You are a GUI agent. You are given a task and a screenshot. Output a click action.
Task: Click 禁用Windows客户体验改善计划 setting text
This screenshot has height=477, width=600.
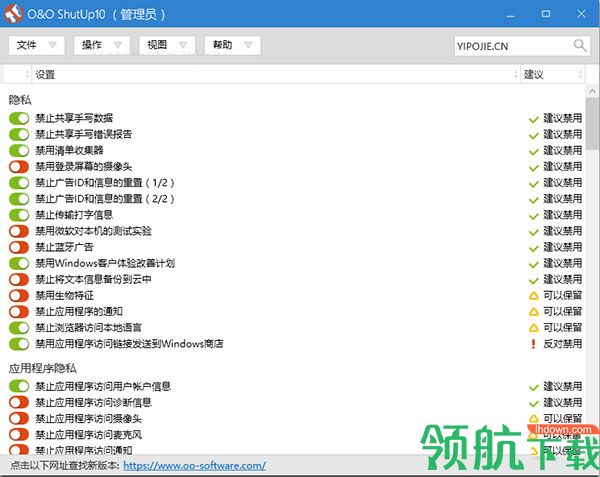pyautogui.click(x=105, y=263)
